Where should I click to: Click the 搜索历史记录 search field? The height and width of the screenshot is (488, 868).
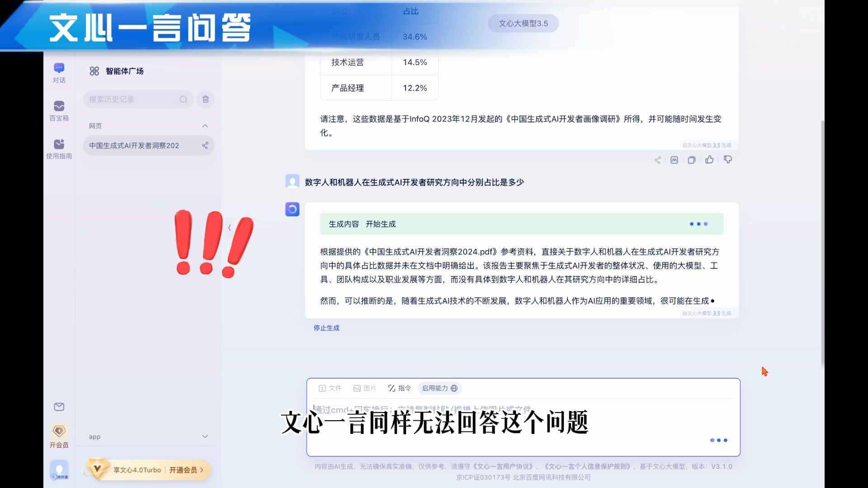(x=131, y=99)
